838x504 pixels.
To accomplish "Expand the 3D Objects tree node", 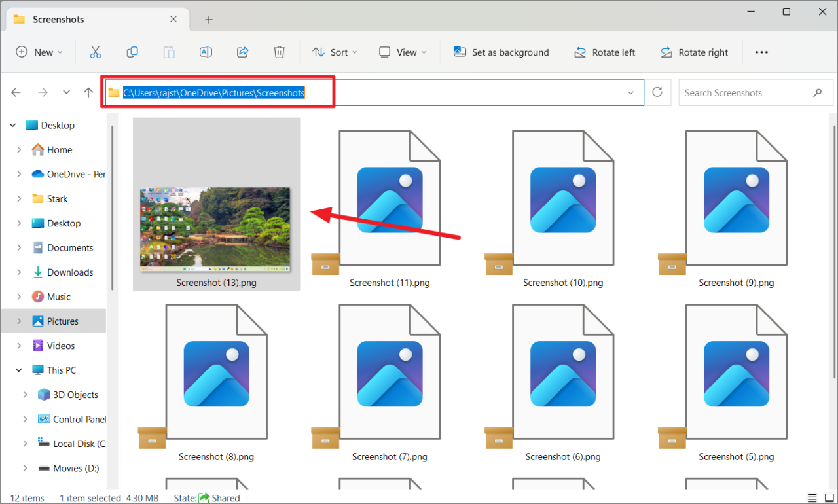I will pos(26,395).
